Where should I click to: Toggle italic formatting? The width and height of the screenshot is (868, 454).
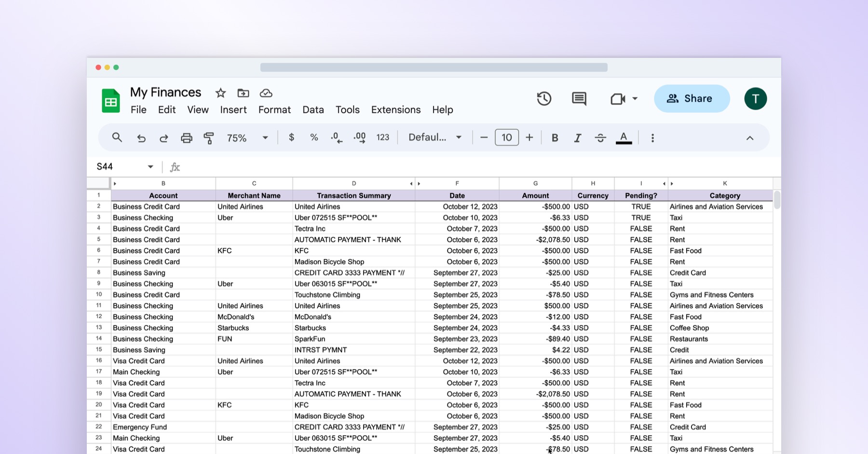point(577,138)
